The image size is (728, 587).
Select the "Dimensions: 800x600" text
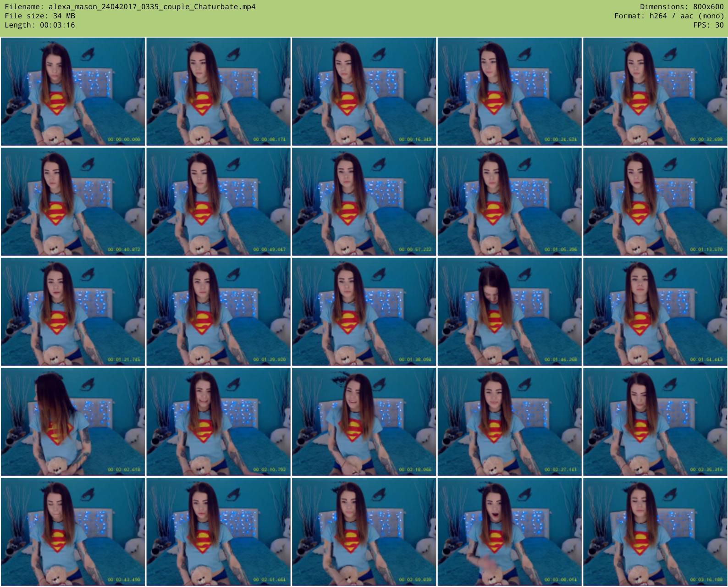tap(682, 7)
